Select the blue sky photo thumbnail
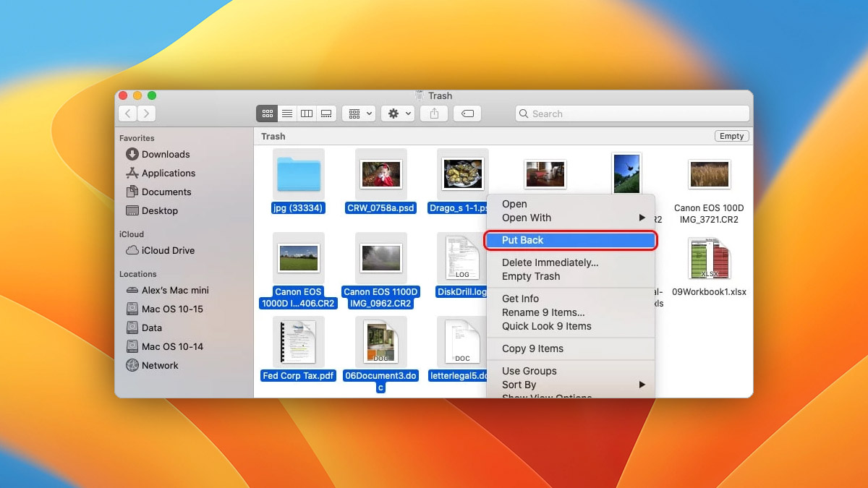This screenshot has width=868, height=488. click(x=626, y=174)
